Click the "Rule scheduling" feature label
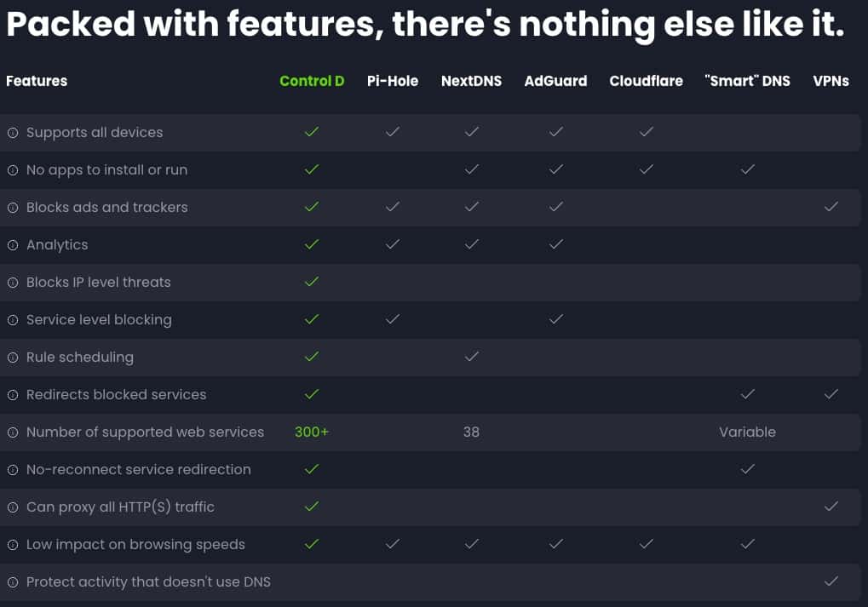The width and height of the screenshot is (868, 607). 80,358
